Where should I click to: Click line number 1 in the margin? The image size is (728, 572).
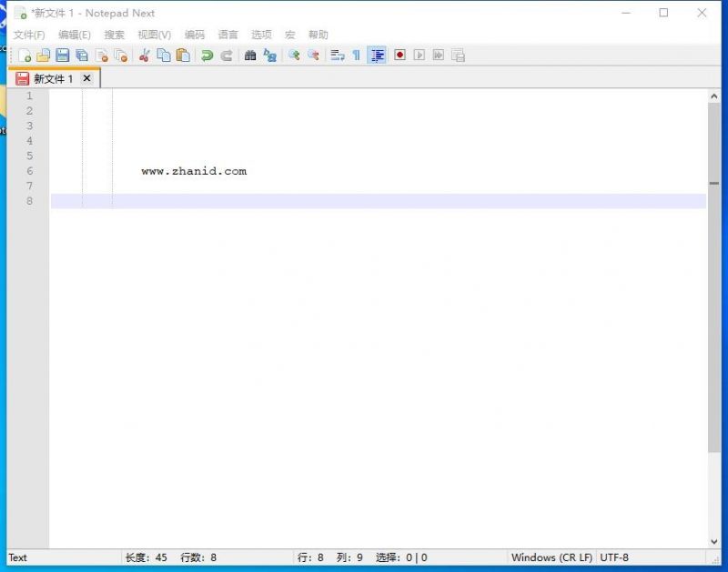point(30,96)
